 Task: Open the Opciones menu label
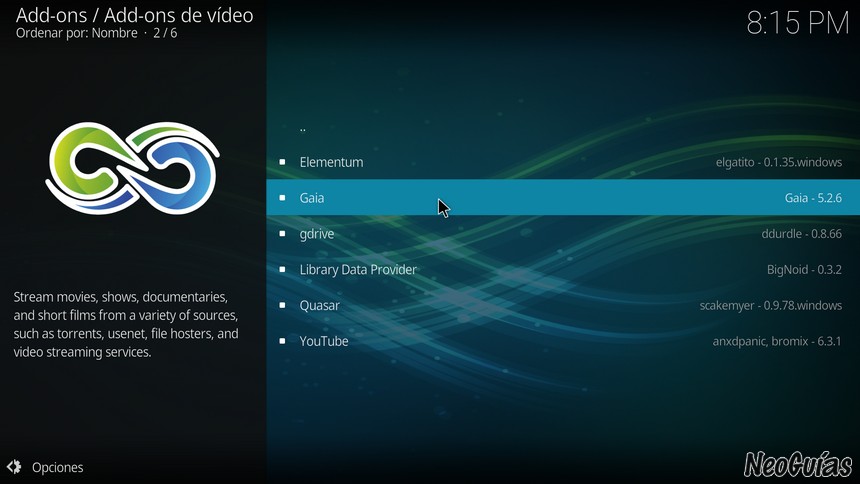pyautogui.click(x=58, y=468)
